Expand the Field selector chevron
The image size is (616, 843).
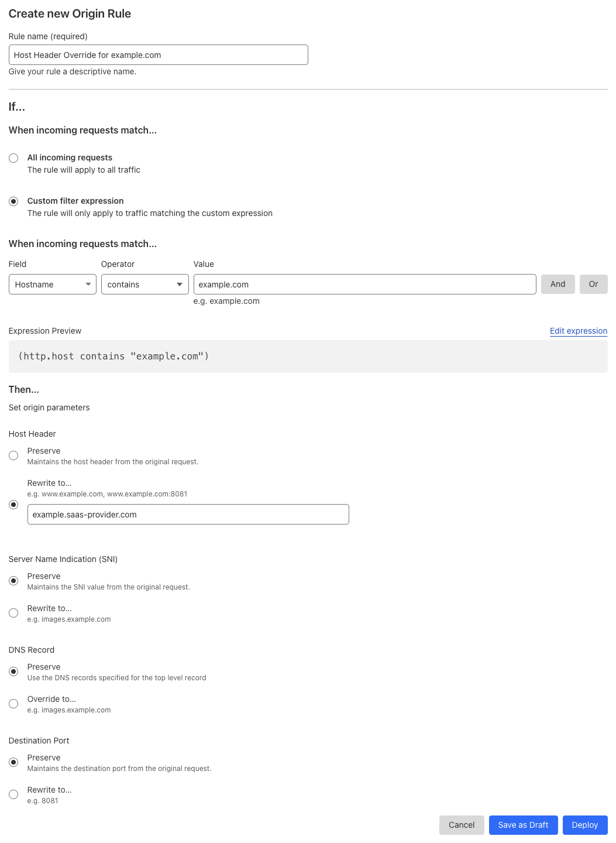(x=88, y=284)
